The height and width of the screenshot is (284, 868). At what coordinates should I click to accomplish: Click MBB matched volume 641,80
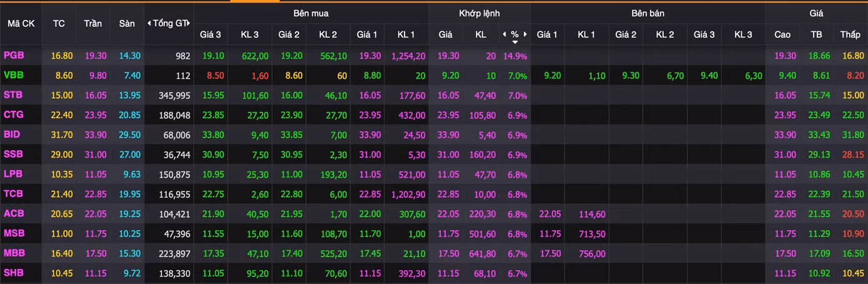point(482,254)
